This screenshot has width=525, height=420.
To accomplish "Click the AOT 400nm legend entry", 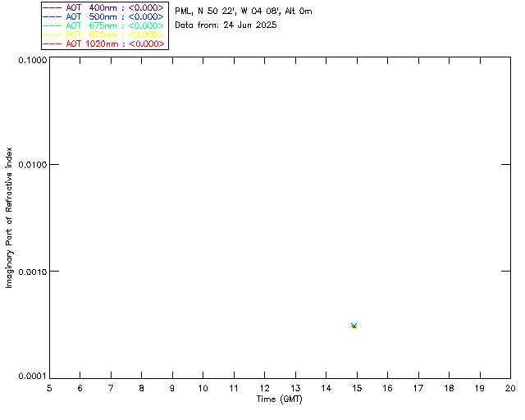I will coord(104,7).
